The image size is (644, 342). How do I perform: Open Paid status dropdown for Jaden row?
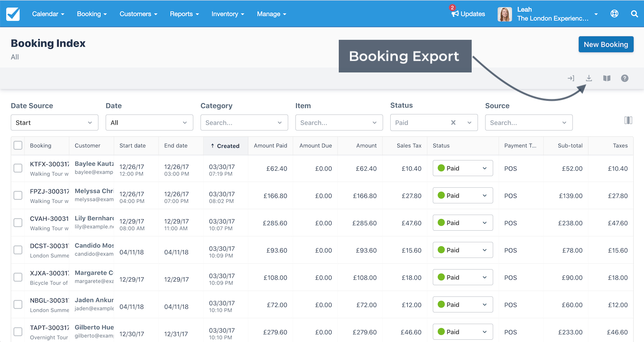pyautogui.click(x=463, y=304)
